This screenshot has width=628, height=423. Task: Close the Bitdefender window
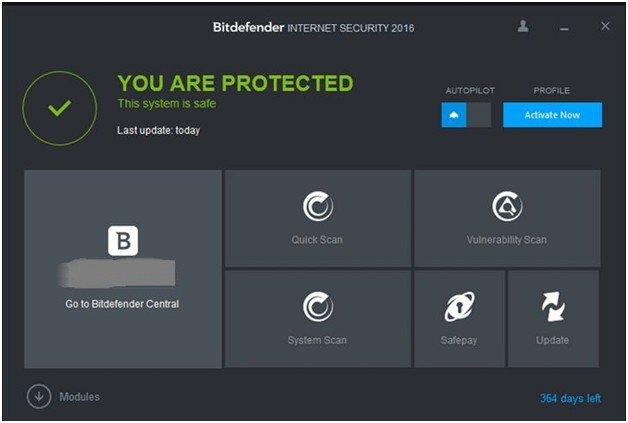pyautogui.click(x=605, y=26)
